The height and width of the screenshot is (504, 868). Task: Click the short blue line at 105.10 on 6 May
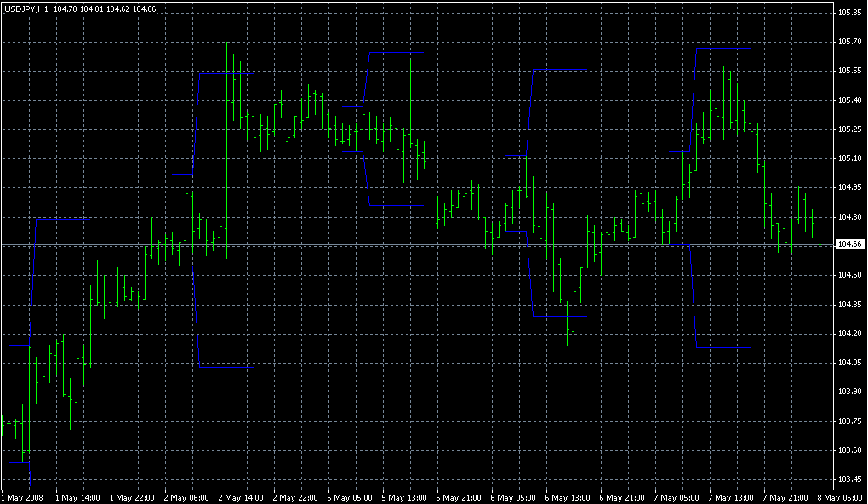(515, 156)
